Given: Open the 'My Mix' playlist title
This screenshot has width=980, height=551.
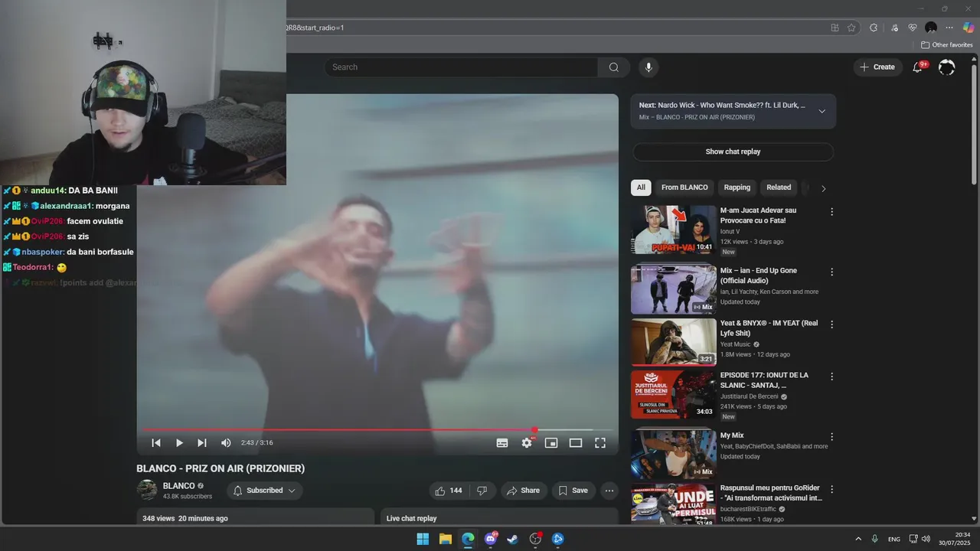Looking at the screenshot, I should (732, 435).
